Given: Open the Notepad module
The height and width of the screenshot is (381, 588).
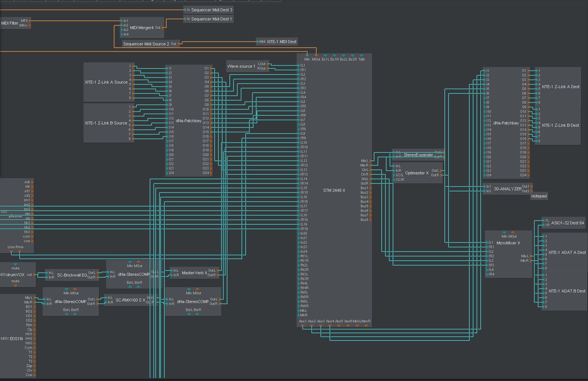Looking at the screenshot, I should 539,196.
